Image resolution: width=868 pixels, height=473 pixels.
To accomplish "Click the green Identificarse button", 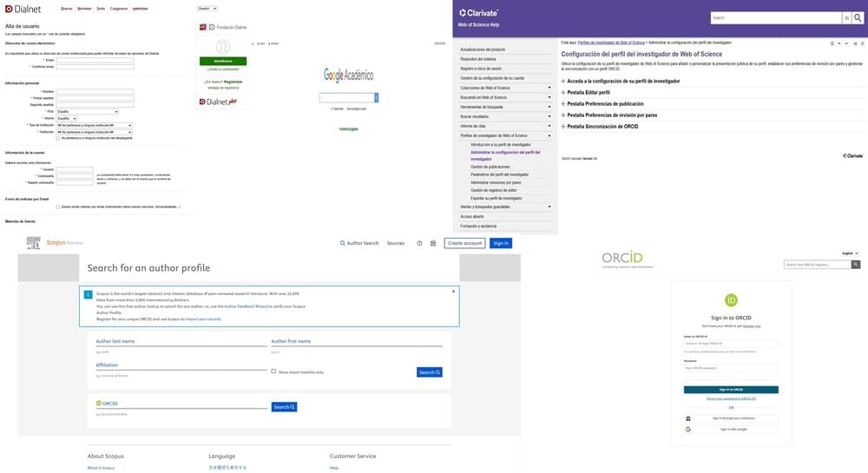I will coord(223,61).
